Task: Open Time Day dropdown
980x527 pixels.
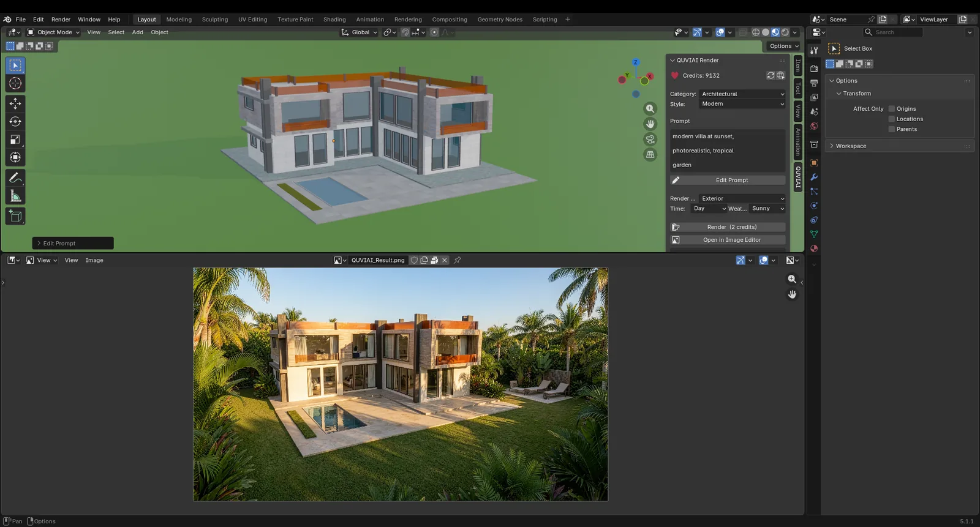Action: 709,209
